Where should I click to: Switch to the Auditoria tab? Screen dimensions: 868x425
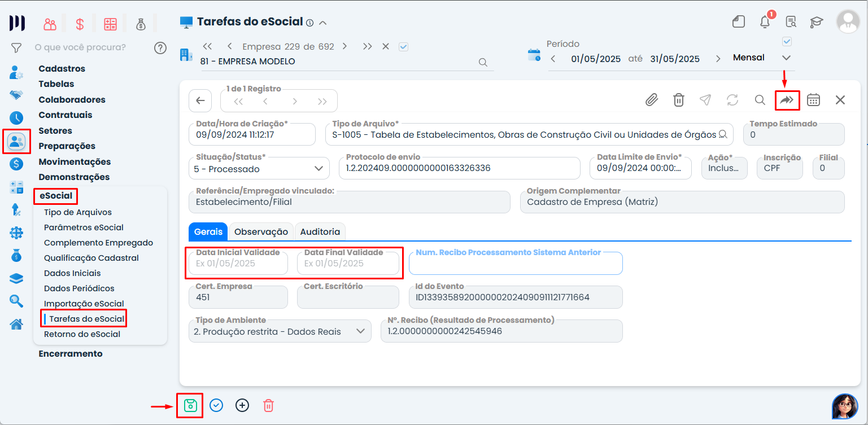point(320,232)
